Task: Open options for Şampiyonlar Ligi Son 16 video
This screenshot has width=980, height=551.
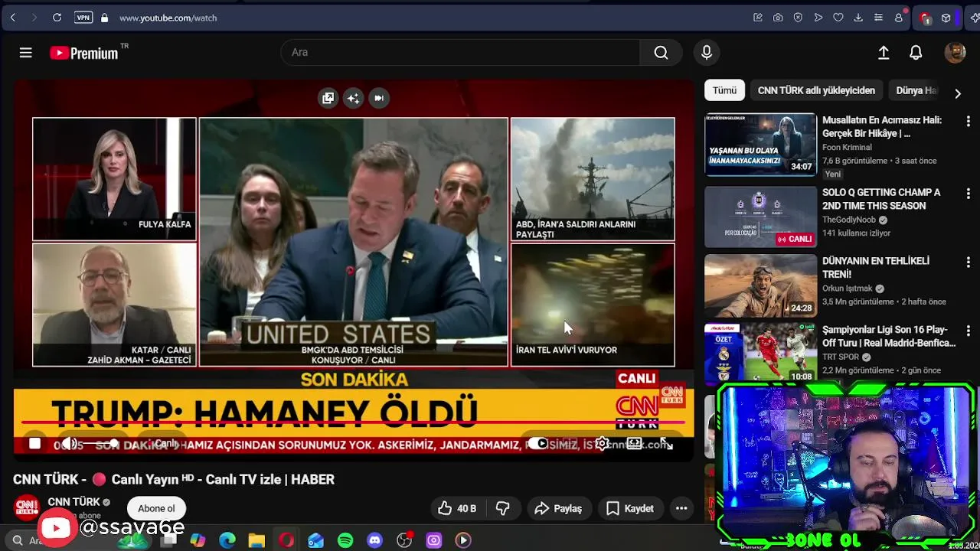Action: pyautogui.click(x=968, y=331)
